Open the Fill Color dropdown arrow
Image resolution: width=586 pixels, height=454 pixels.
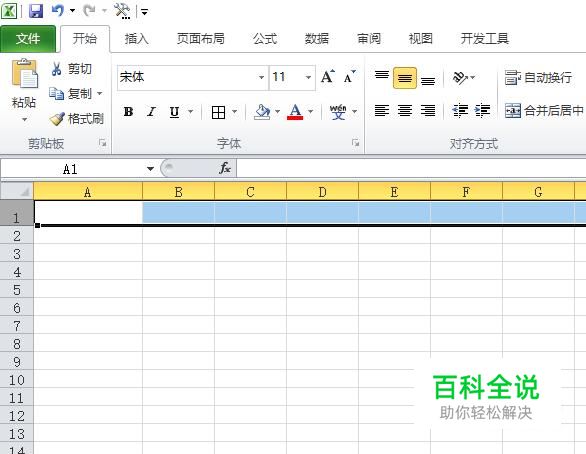pos(278,112)
